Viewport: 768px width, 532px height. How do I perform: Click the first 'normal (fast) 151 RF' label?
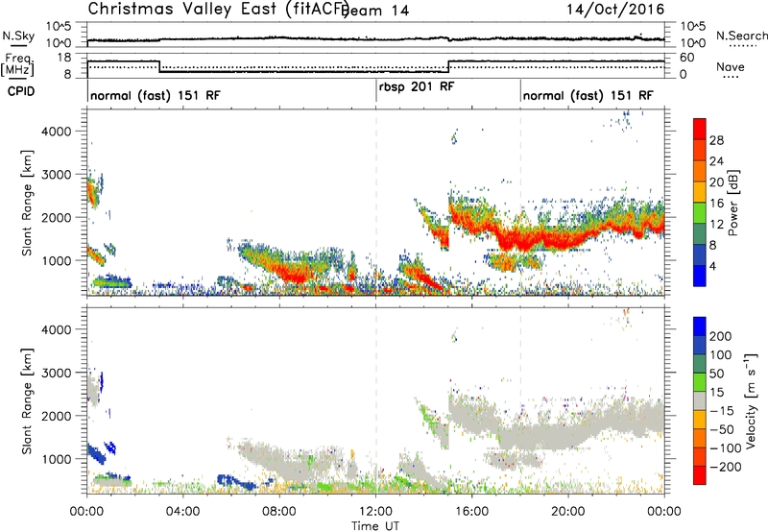(156, 95)
